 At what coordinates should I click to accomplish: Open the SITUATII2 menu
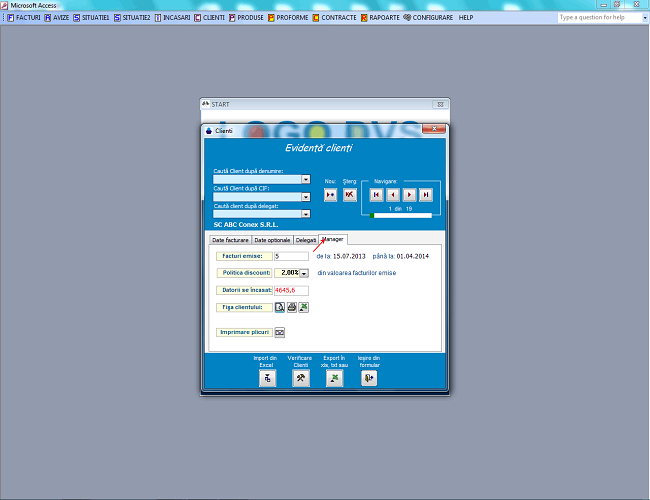(132, 17)
